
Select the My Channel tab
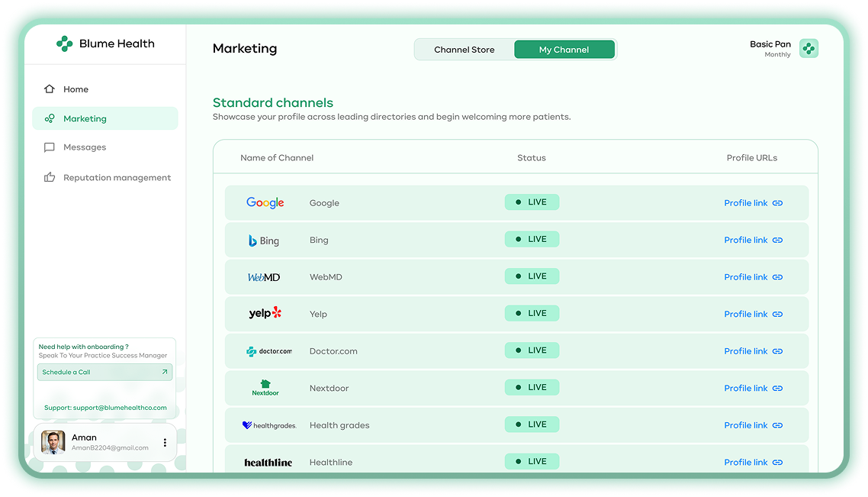[x=564, y=50]
